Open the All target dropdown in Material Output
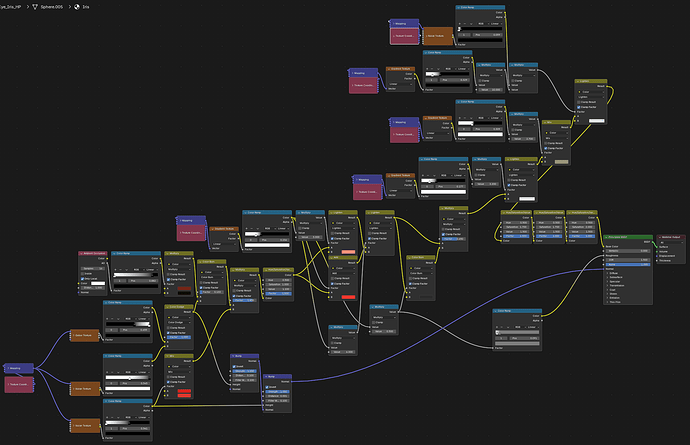This screenshot has width=690, height=445. pos(672,243)
